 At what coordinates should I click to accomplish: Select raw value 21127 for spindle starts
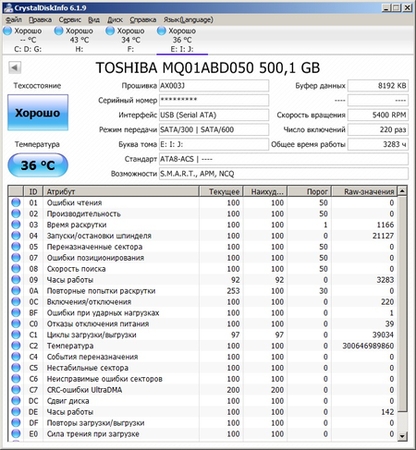pos(383,236)
